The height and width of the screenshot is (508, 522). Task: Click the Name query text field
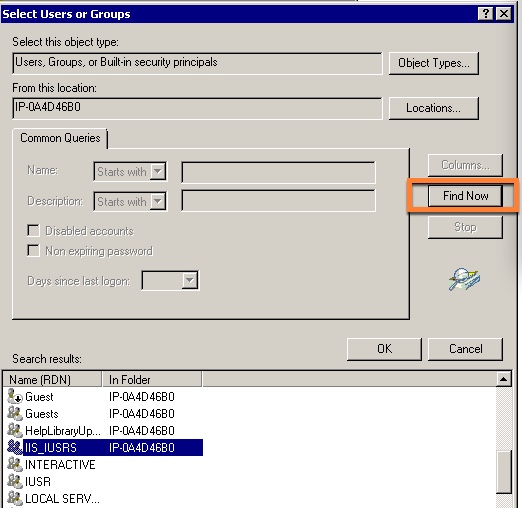[279, 172]
